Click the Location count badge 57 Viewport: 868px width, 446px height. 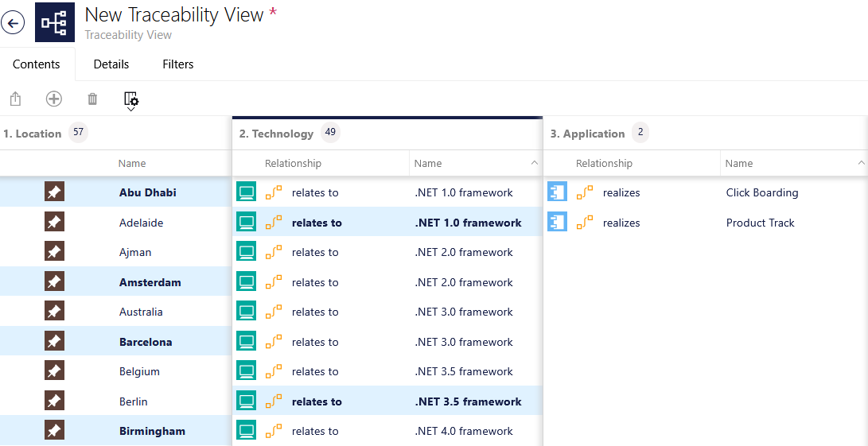coord(79,133)
